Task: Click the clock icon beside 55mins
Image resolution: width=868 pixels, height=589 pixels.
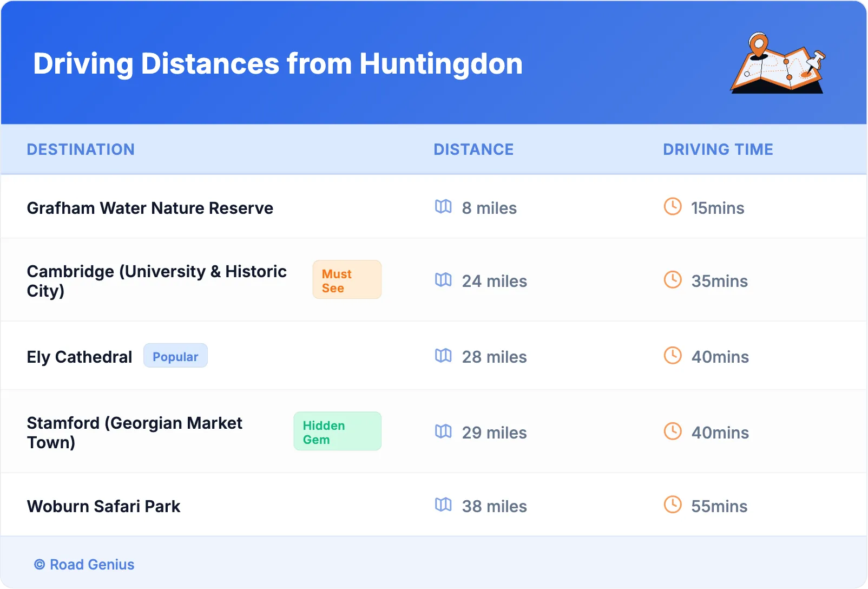Action: (673, 505)
